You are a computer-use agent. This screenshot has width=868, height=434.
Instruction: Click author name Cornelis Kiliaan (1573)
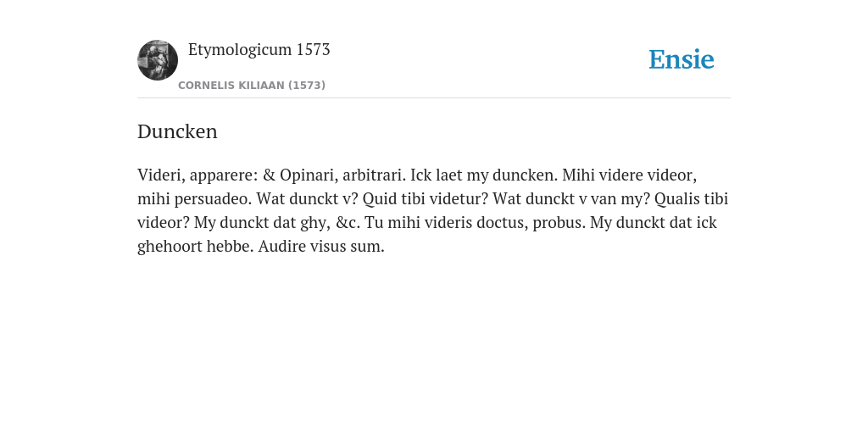point(252,86)
